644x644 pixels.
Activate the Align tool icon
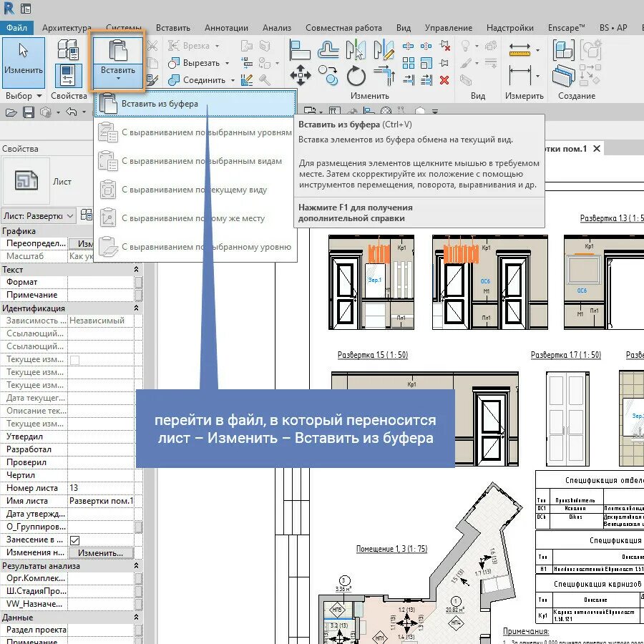(x=300, y=49)
